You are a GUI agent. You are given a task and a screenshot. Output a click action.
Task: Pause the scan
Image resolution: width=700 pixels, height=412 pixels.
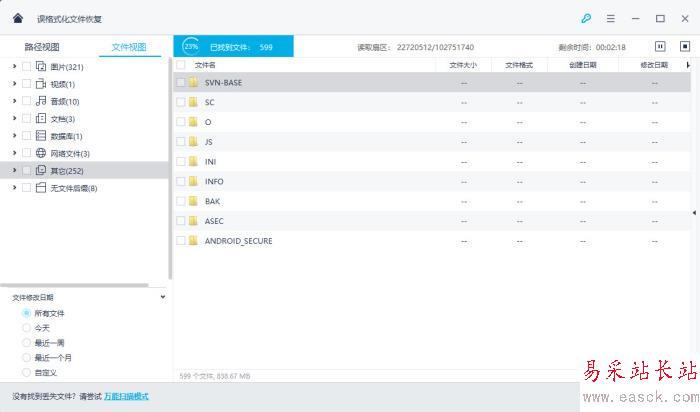click(660, 46)
